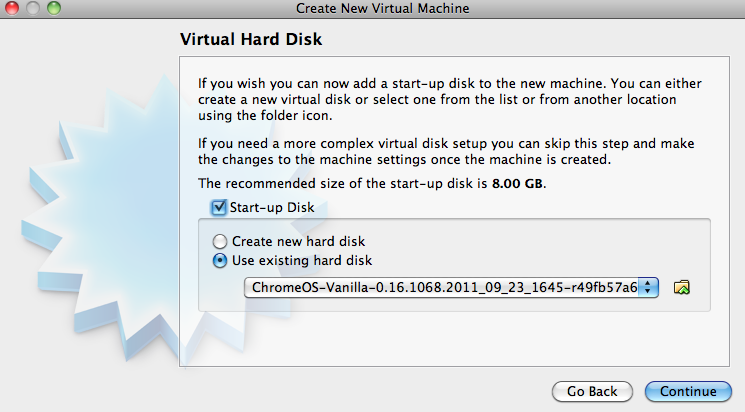
Task: Click the paragraph about complex virtual disk setup
Action: (440, 151)
